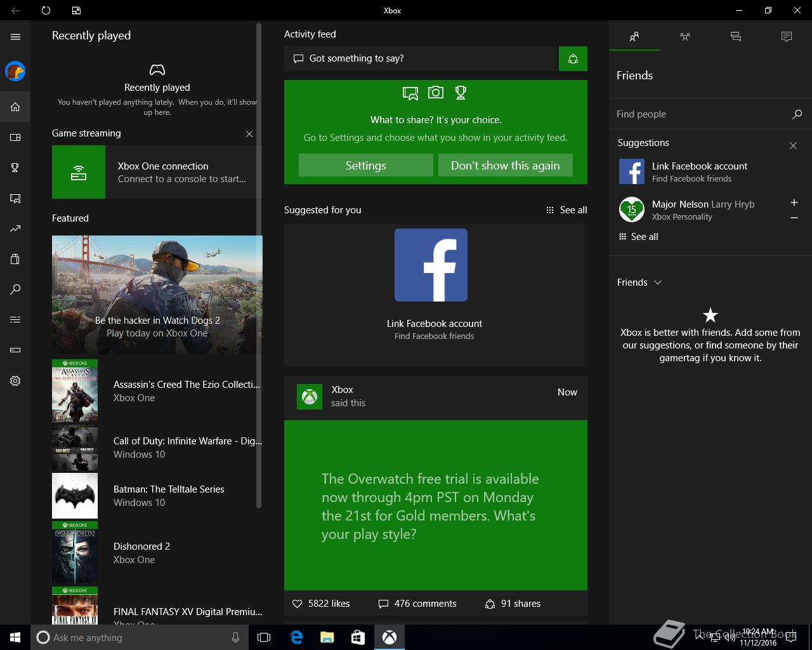
Task: Open Search magnifier icon in sidebar
Action: 15,289
